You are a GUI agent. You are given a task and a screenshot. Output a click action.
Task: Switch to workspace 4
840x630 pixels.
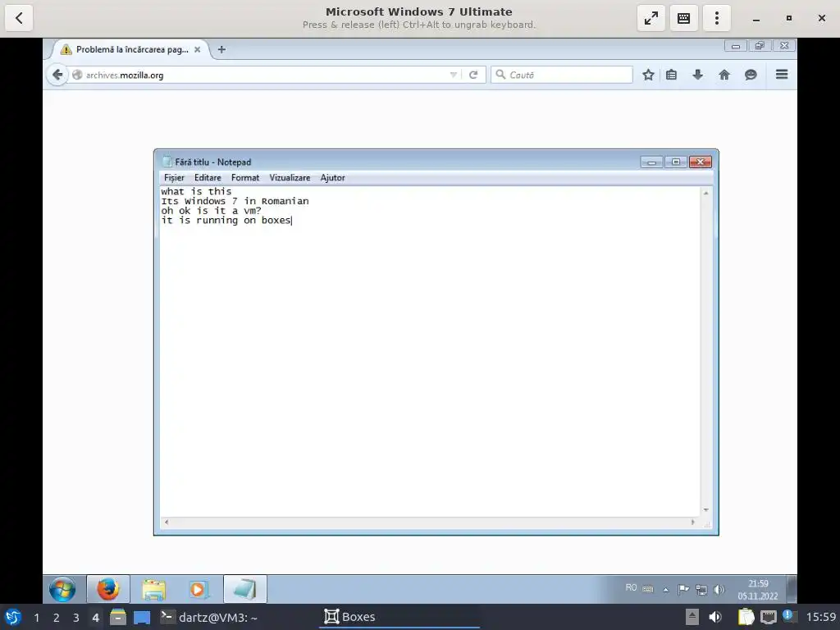[95, 618]
